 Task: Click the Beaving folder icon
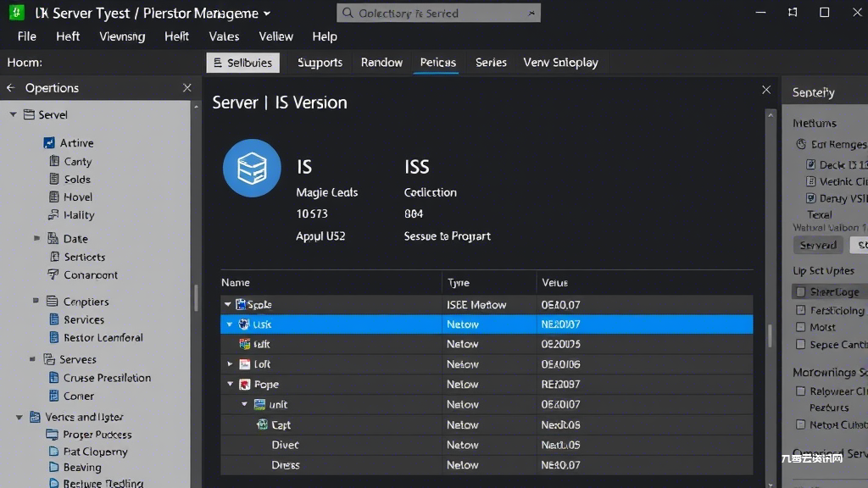53,467
